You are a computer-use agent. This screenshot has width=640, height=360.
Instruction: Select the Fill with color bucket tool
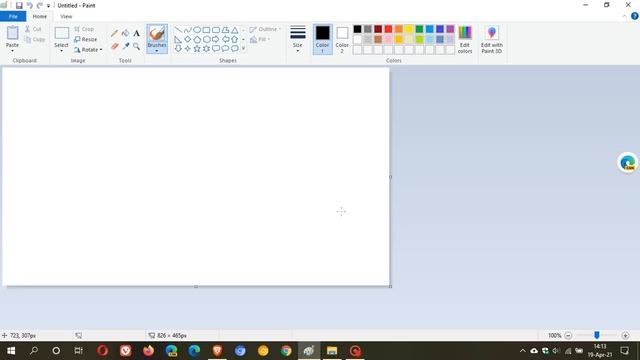(126, 33)
